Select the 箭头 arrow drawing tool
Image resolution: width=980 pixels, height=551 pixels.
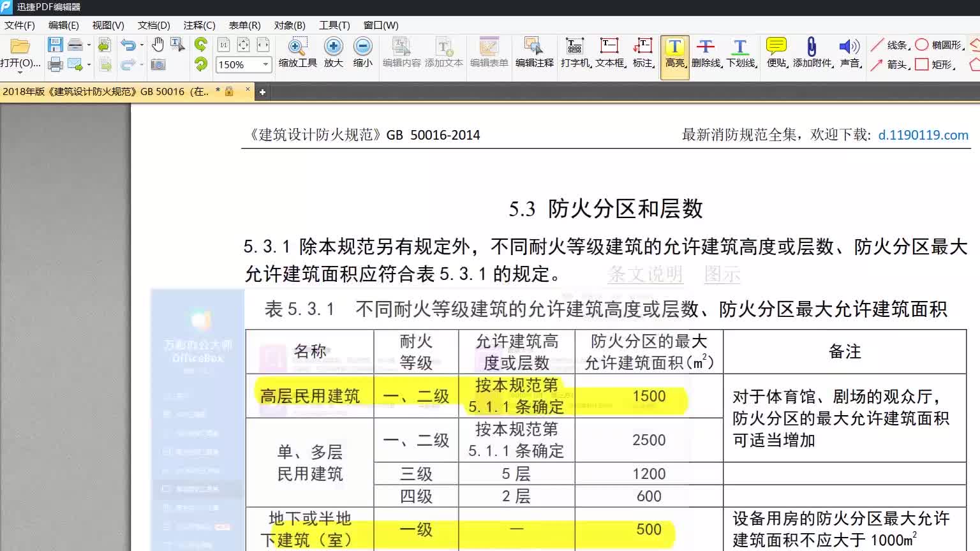pos(889,64)
